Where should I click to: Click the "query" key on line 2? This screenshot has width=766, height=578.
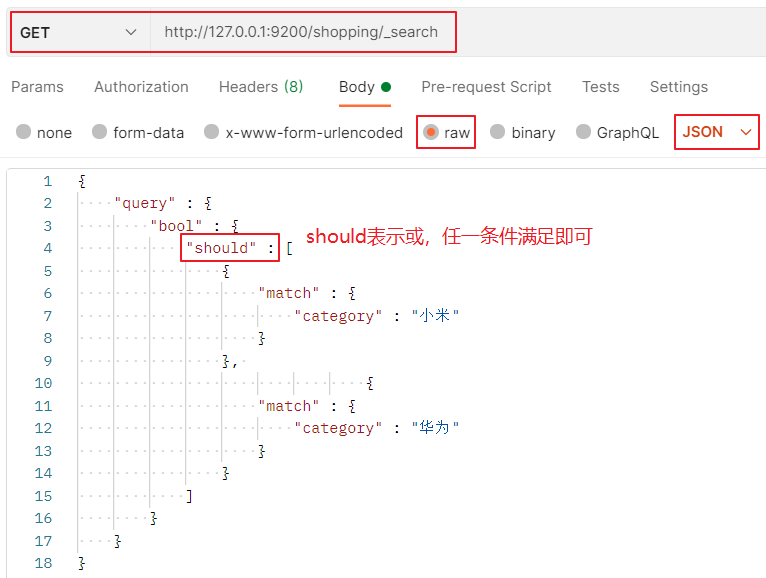point(144,203)
